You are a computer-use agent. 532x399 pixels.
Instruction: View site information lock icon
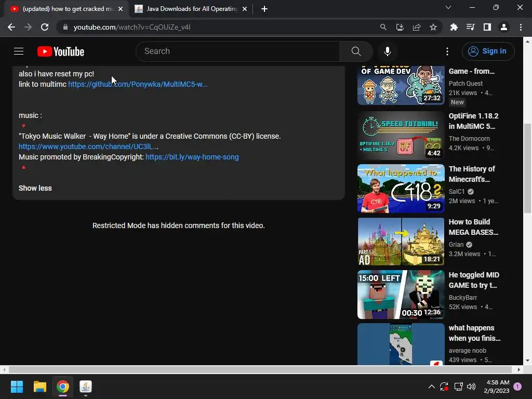coord(65,27)
